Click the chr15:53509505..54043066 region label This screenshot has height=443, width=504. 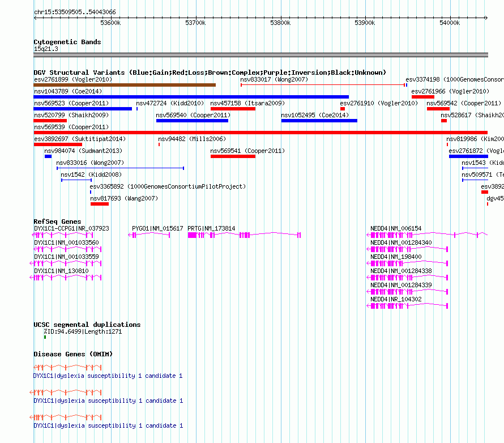pyautogui.click(x=75, y=12)
